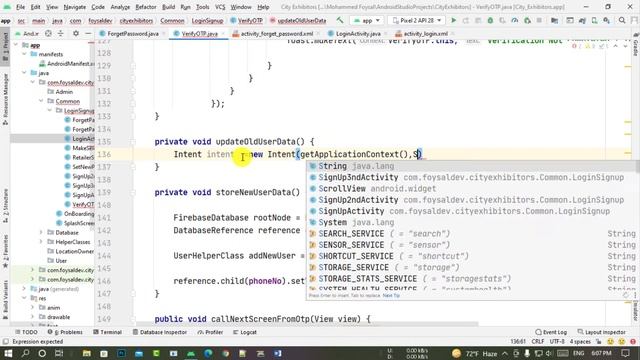
Task: Open SDK Manager download icon
Action: [x=607, y=20]
